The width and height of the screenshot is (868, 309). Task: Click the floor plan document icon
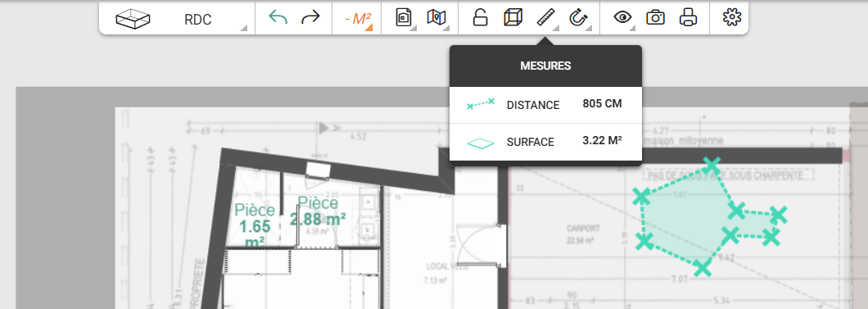pyautogui.click(x=404, y=18)
